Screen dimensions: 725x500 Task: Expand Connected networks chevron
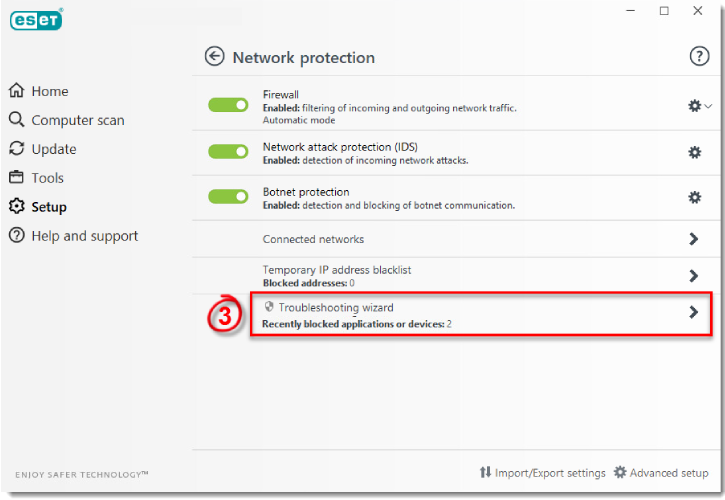coord(693,239)
